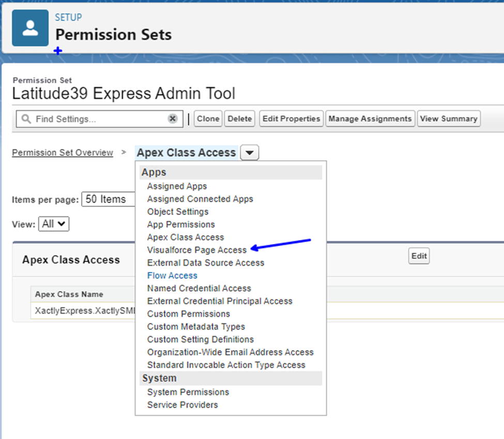Go to Permission Set Overview link
The image size is (504, 439).
tap(63, 153)
